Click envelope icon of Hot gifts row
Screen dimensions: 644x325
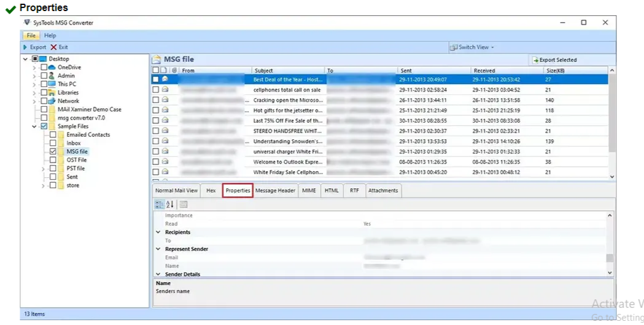click(165, 110)
